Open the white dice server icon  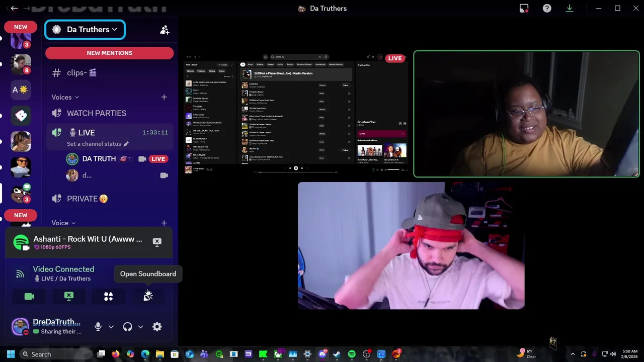(x=21, y=116)
